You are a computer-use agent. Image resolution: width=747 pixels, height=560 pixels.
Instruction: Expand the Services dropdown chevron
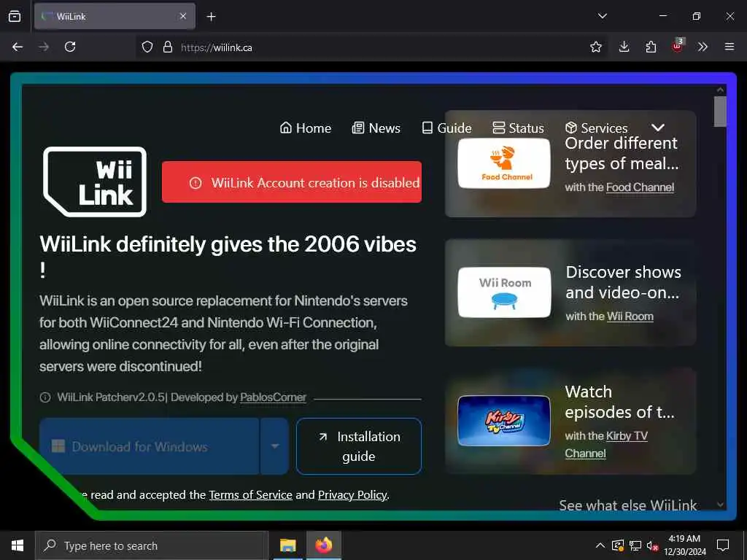[x=657, y=128]
